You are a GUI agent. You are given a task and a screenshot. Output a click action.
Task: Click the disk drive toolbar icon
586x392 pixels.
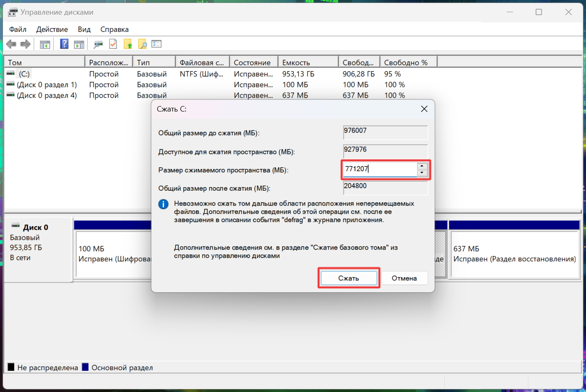click(98, 44)
